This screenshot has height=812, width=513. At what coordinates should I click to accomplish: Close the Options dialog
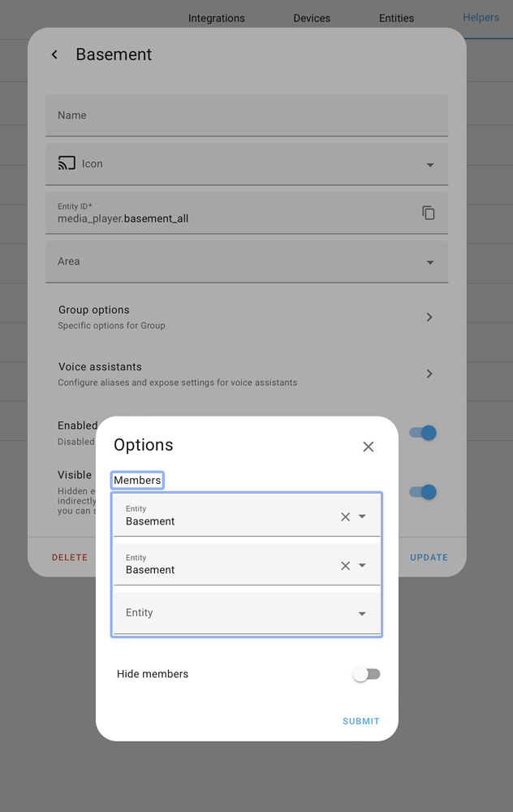tap(368, 446)
